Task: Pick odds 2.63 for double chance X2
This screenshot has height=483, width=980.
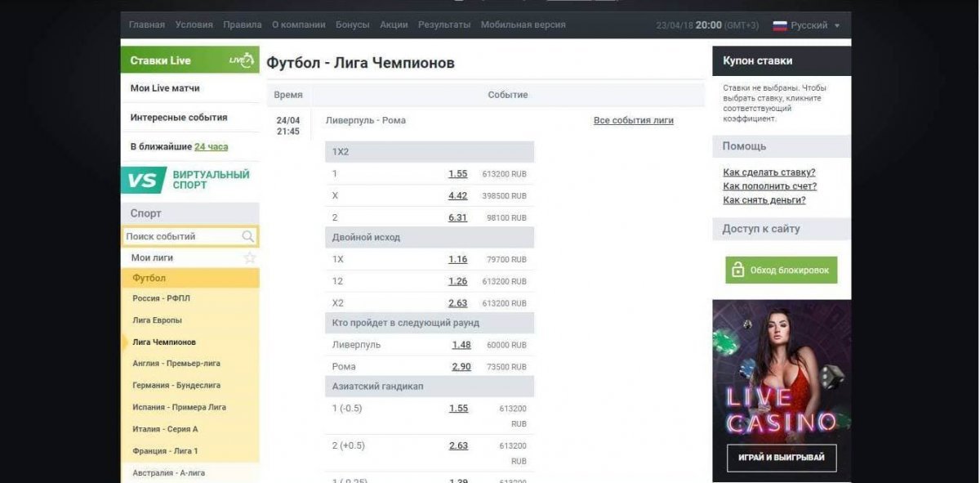Action: (458, 302)
